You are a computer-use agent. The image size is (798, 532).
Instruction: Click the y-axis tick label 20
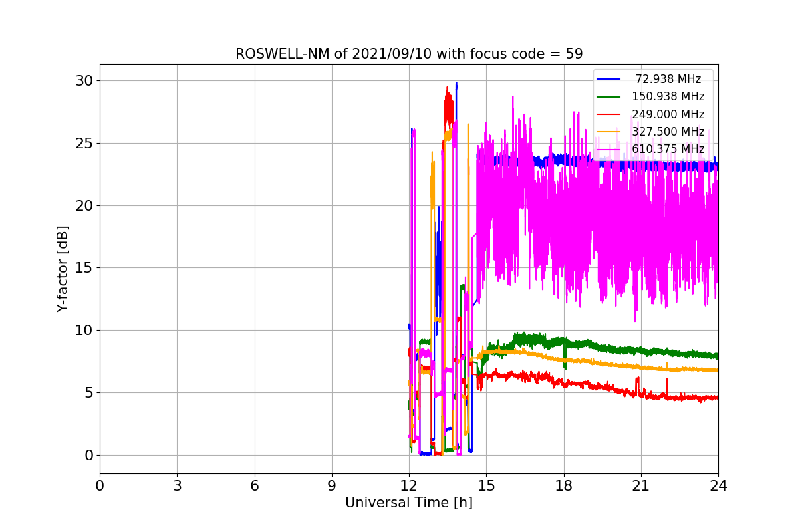84,205
